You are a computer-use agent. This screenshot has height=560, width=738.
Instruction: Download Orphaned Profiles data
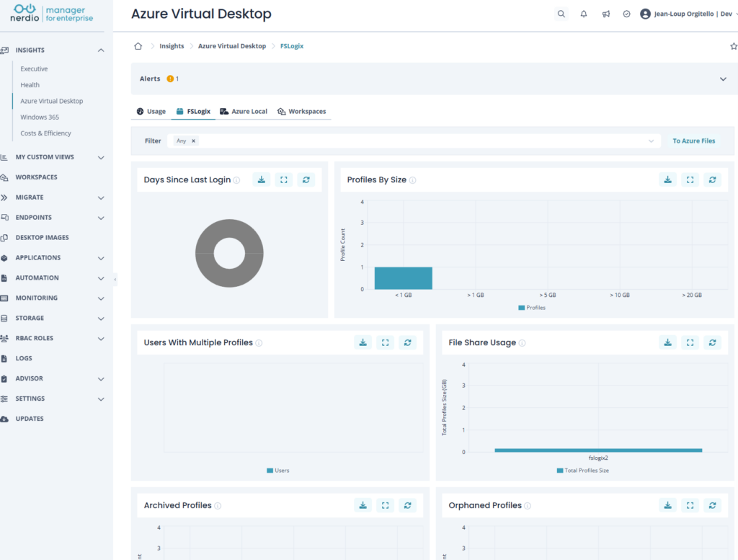coord(667,505)
